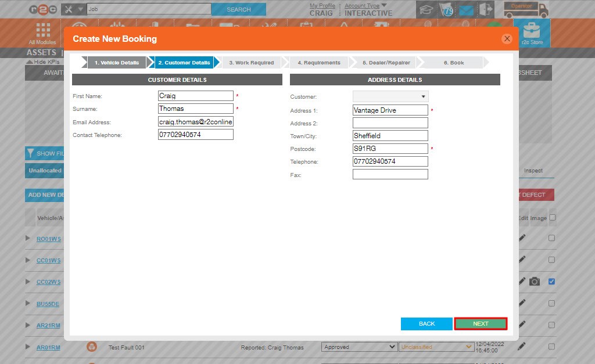The height and width of the screenshot is (364, 595).
Task: Click the map pin icon showing 79
Action: pyautogui.click(x=447, y=9)
